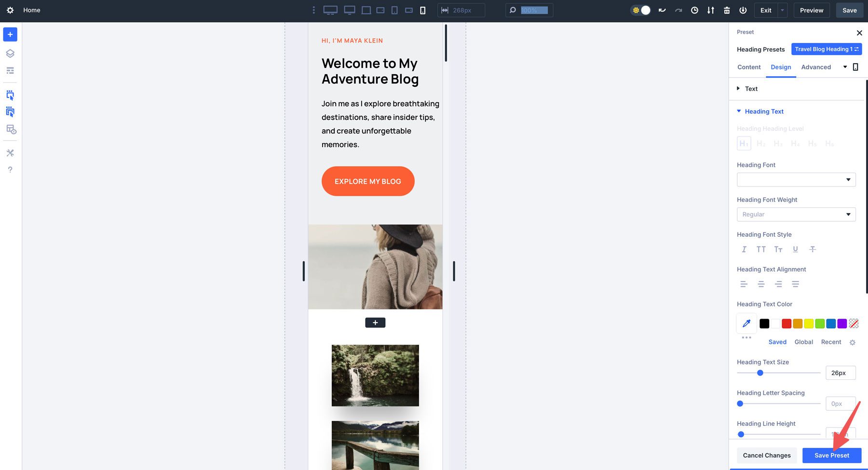Select the red heading text color swatch
868x470 pixels.
(786, 323)
